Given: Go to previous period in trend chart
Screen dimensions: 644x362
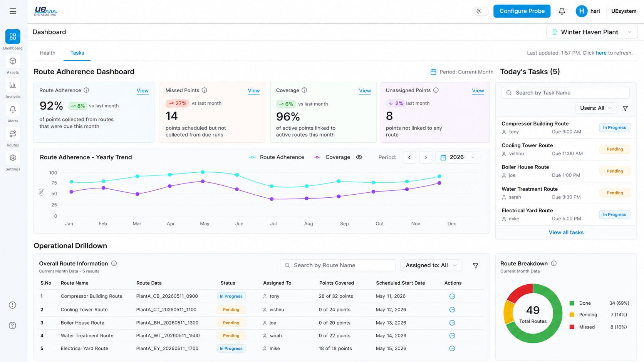Looking at the screenshot, I should coord(409,157).
